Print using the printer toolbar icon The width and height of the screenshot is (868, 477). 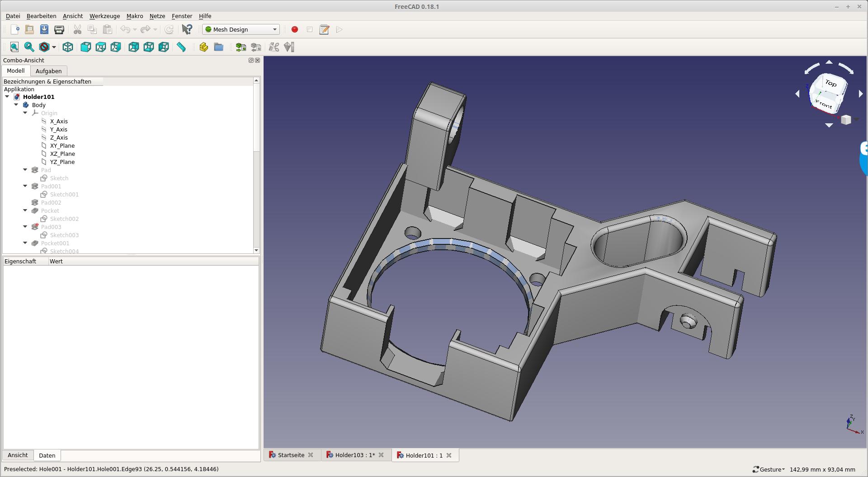(x=59, y=29)
